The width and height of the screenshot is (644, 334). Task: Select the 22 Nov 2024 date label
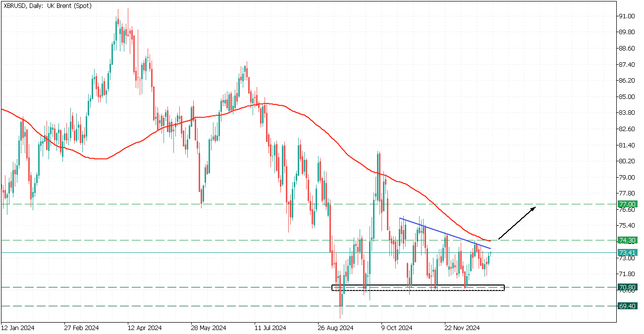462,328
